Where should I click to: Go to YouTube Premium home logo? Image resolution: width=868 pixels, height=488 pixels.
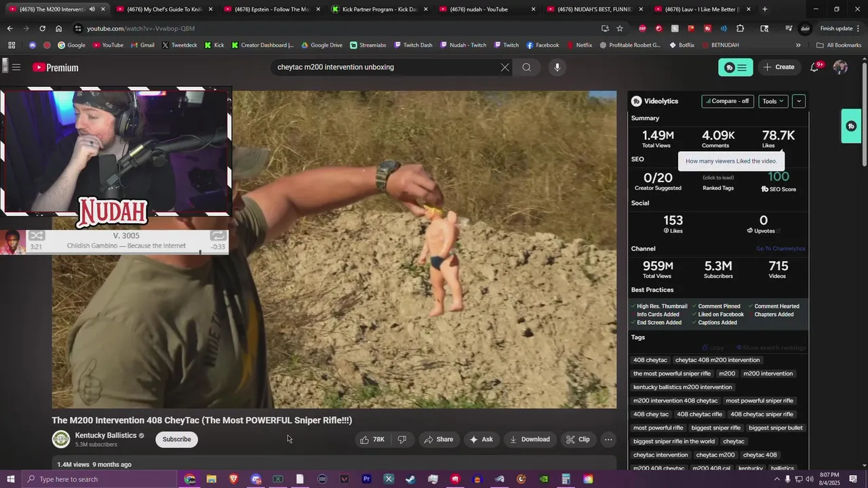click(x=56, y=67)
